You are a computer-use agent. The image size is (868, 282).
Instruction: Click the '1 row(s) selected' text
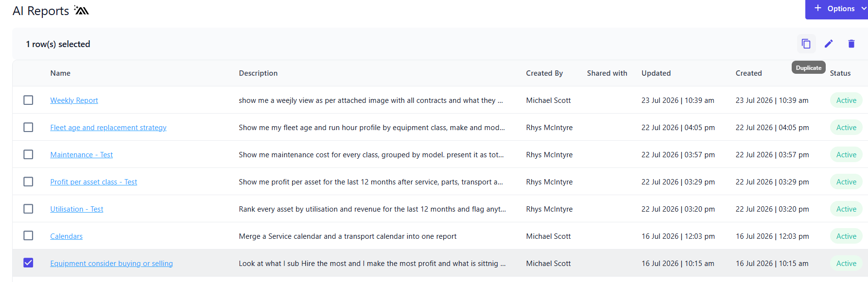pos(58,44)
